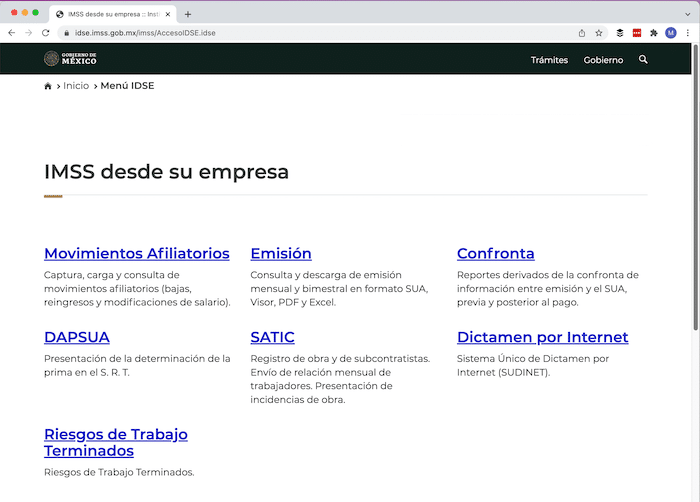700x502 pixels.
Task: Click the IMSS desde su empresa heading
Action: (x=166, y=172)
